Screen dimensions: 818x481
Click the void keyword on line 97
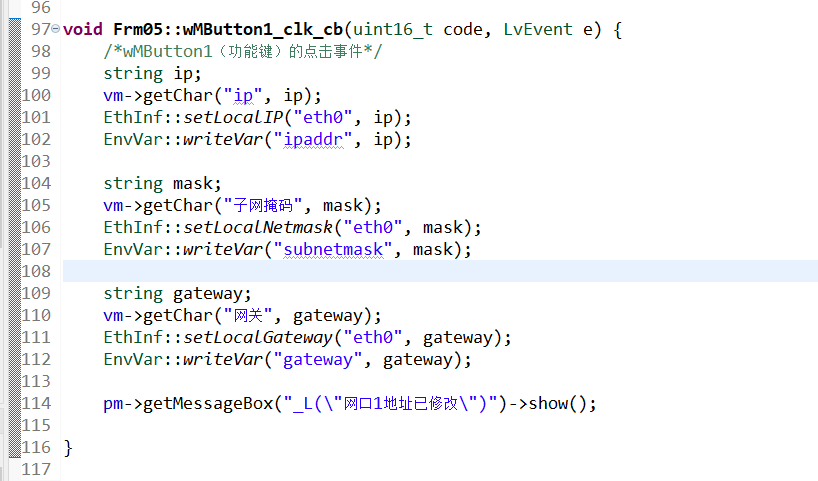82,29
